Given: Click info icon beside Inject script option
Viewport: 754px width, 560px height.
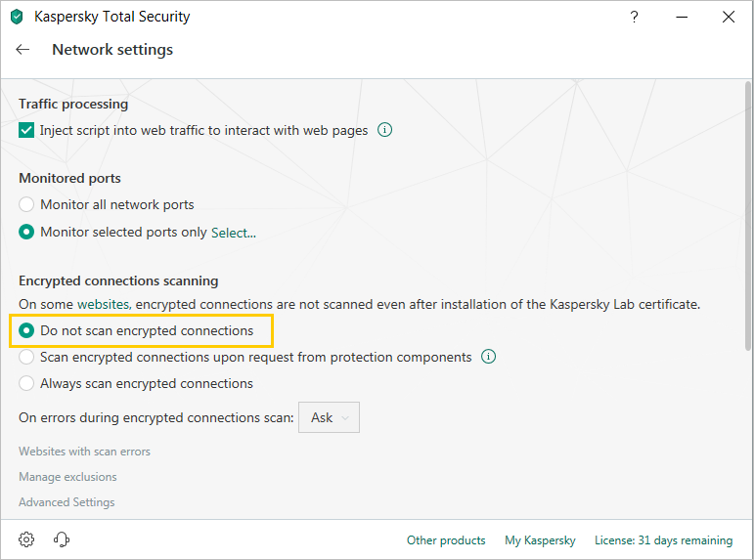Looking at the screenshot, I should click(x=384, y=130).
